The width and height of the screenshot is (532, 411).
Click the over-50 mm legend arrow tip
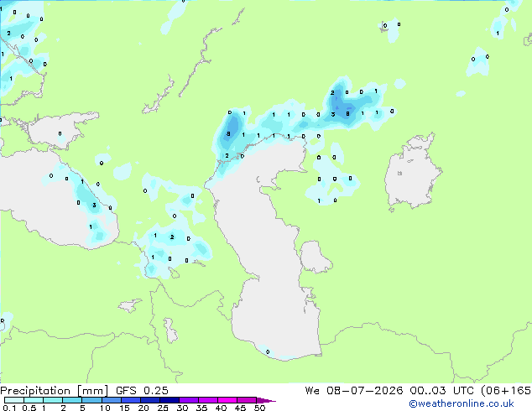point(266,400)
